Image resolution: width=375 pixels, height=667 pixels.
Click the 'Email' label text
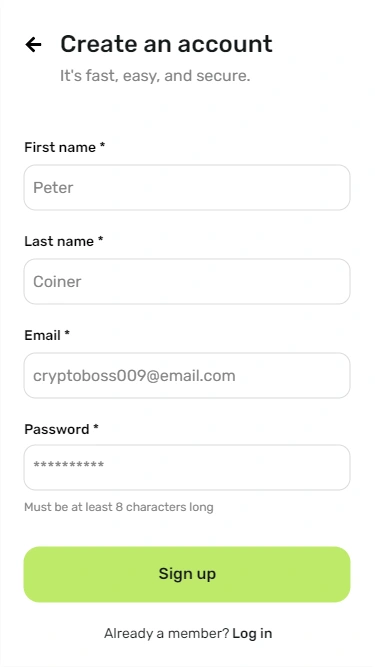(x=42, y=335)
